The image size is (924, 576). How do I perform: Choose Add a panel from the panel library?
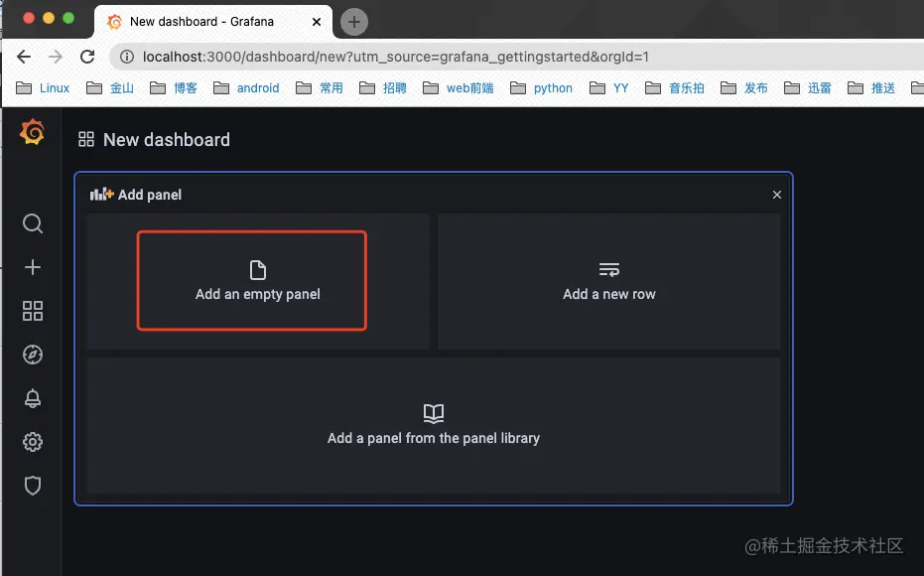tap(434, 425)
